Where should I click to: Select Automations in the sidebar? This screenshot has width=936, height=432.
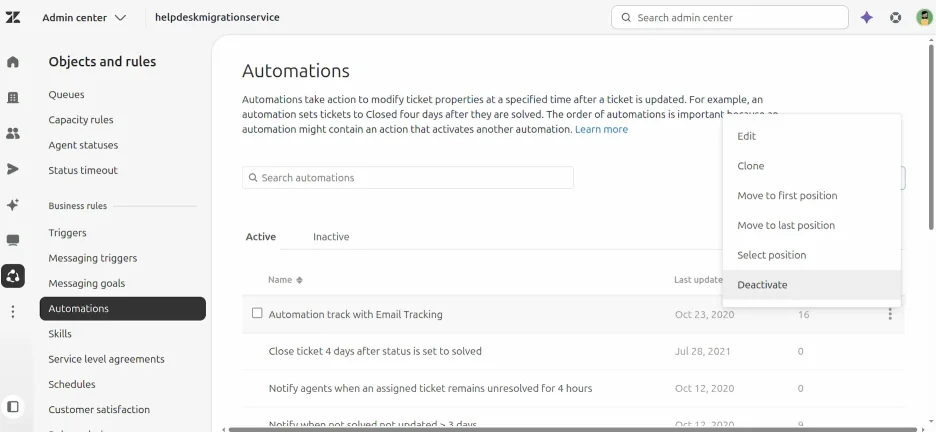pos(123,308)
